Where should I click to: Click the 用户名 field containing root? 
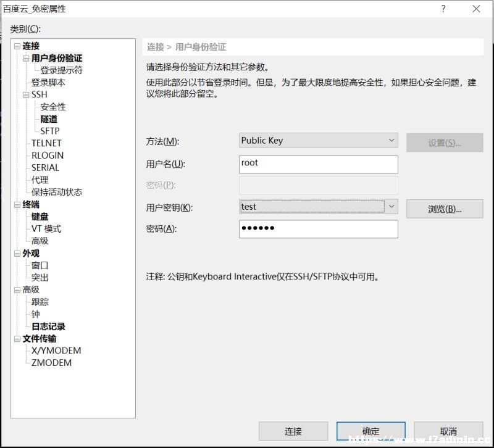(x=318, y=164)
